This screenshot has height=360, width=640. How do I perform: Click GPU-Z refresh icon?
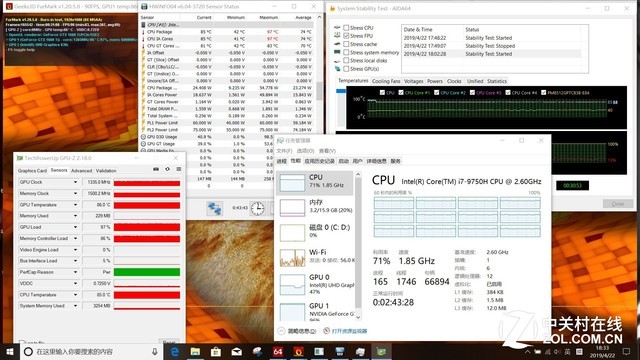coord(167,169)
